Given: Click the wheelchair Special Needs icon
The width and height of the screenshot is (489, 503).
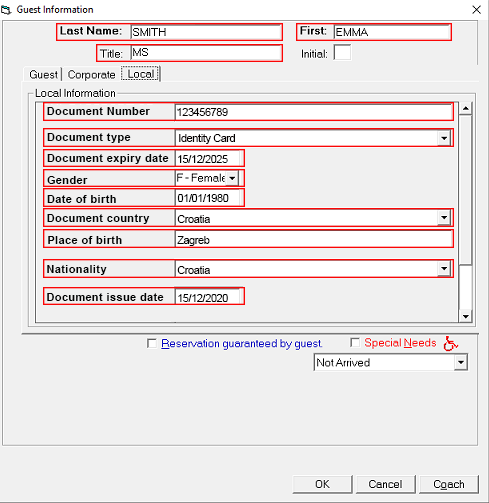Looking at the screenshot, I should (451, 343).
